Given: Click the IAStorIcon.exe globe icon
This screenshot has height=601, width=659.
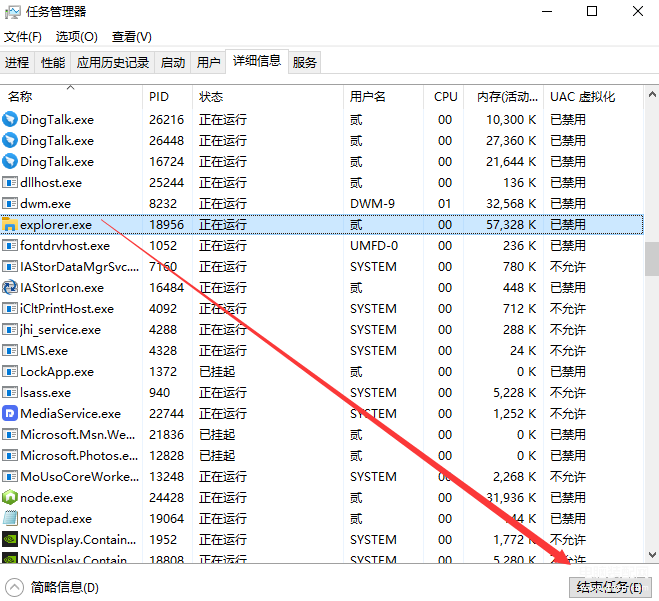Looking at the screenshot, I should point(10,287).
